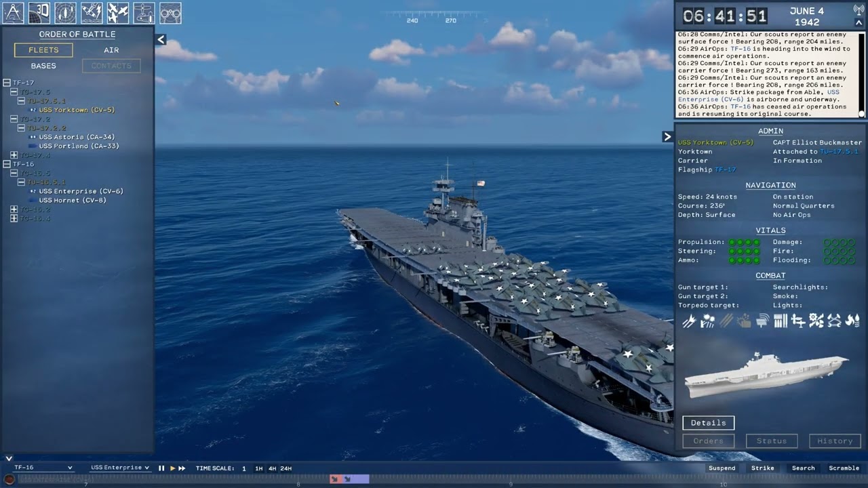This screenshot has width=868, height=488.
Task: Select the Contacts tab
Action: pyautogui.click(x=111, y=66)
